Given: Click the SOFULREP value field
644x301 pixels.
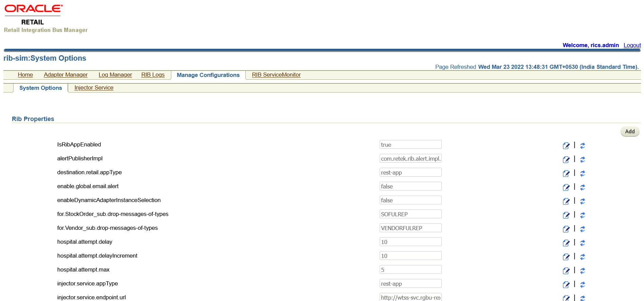Looking at the screenshot, I should (411, 214).
